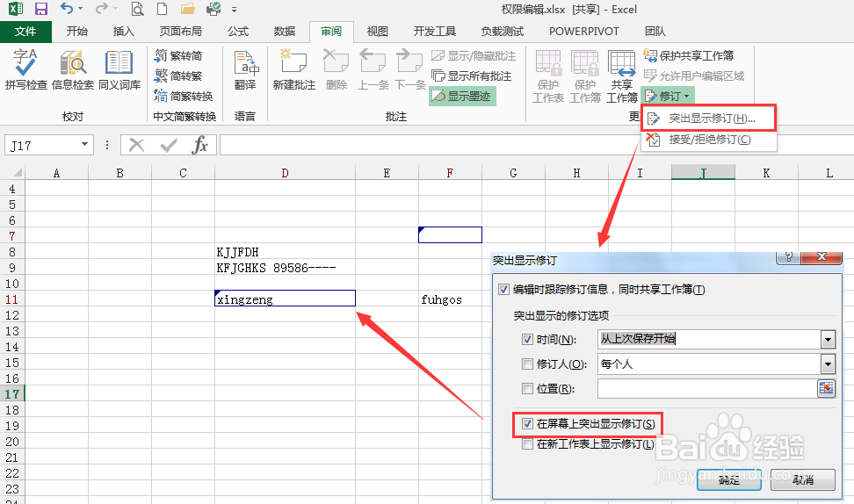This screenshot has width=854, height=504.
Task: Switch to the 公式 tab
Action: pos(238,31)
